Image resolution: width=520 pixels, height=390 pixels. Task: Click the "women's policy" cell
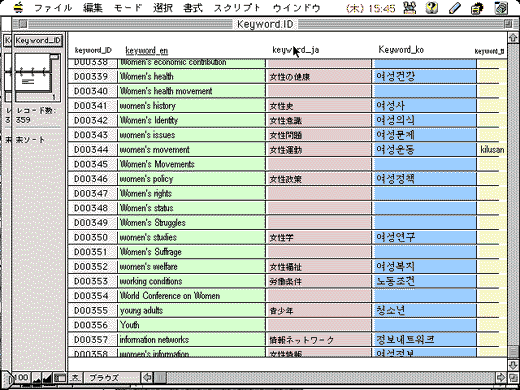(191, 179)
